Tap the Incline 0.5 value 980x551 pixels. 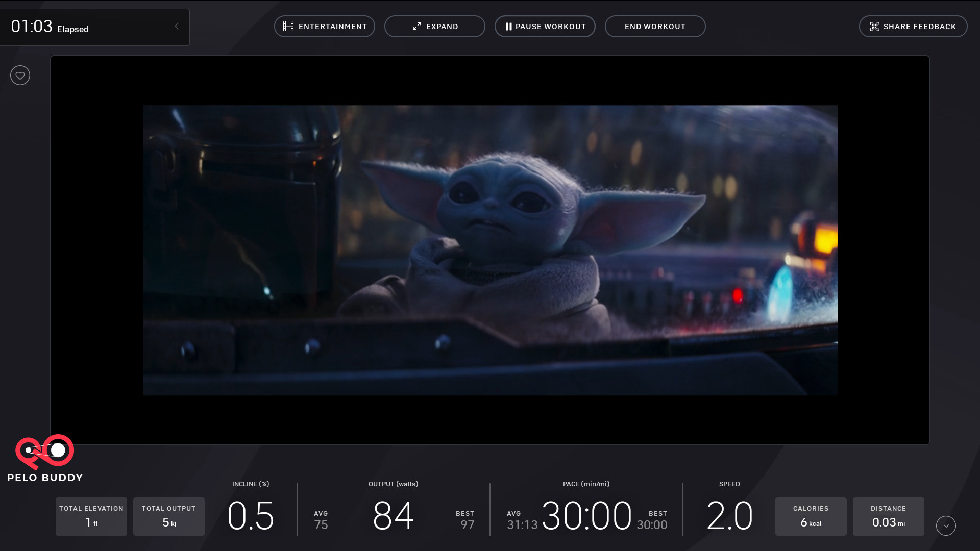pyautogui.click(x=251, y=515)
